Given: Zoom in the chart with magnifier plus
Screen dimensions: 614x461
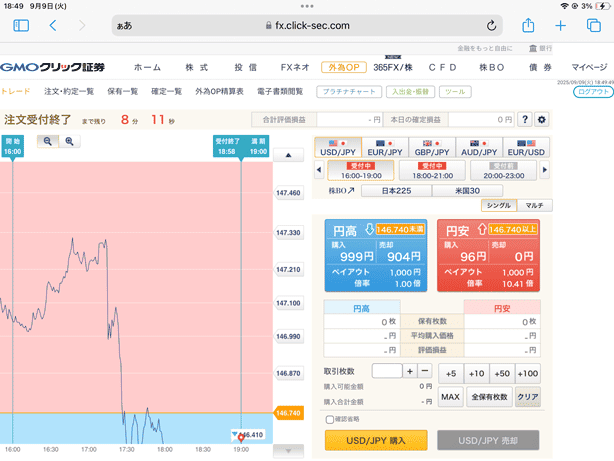Looking at the screenshot, I should pos(69,142).
